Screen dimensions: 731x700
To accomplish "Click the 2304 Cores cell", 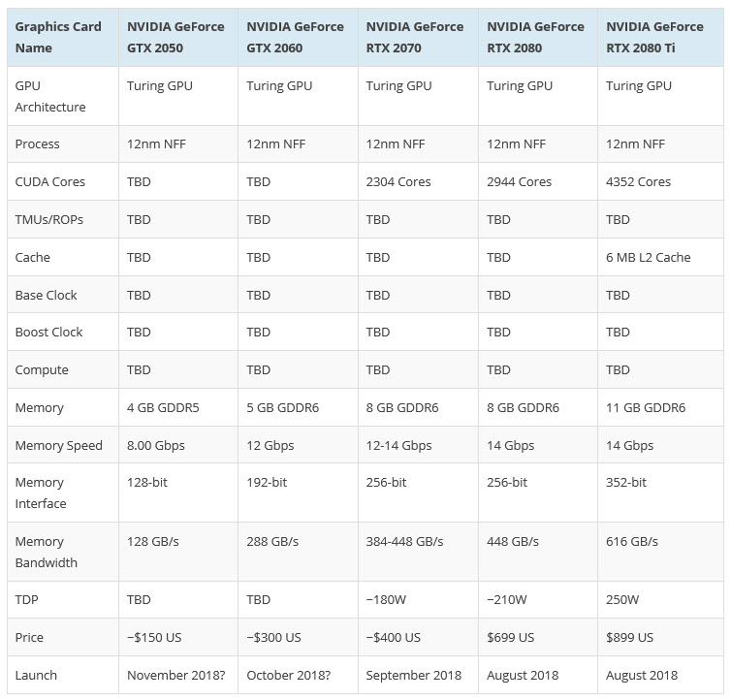I will [x=398, y=181].
